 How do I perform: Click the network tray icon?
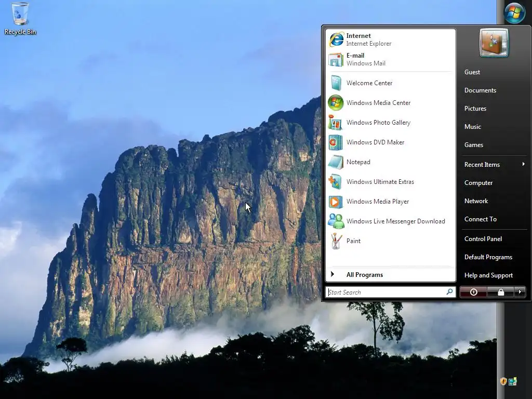pyautogui.click(x=513, y=381)
